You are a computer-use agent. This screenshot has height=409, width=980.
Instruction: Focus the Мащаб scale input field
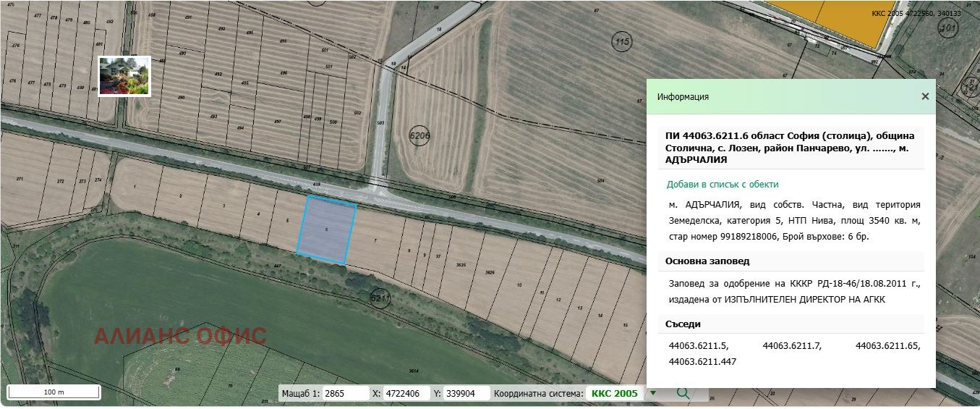(345, 393)
